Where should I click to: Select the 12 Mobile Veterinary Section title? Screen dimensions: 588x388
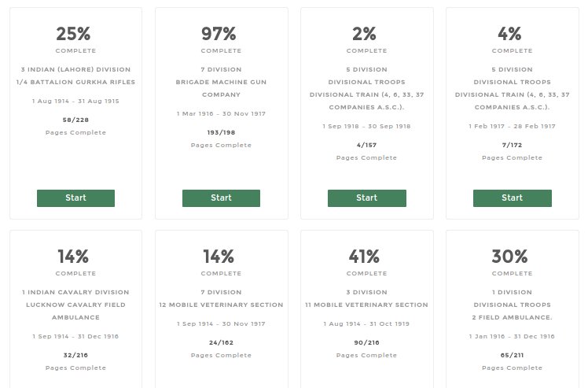point(221,305)
